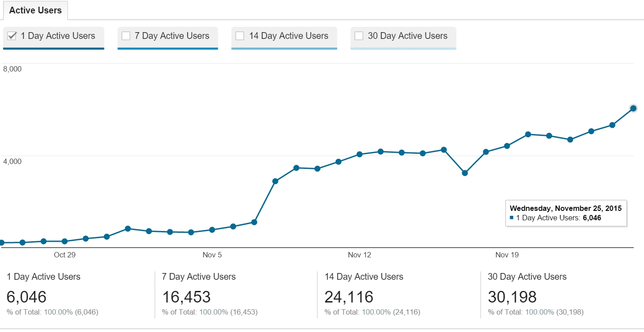Check the 30 Day Active Users box

359,36
